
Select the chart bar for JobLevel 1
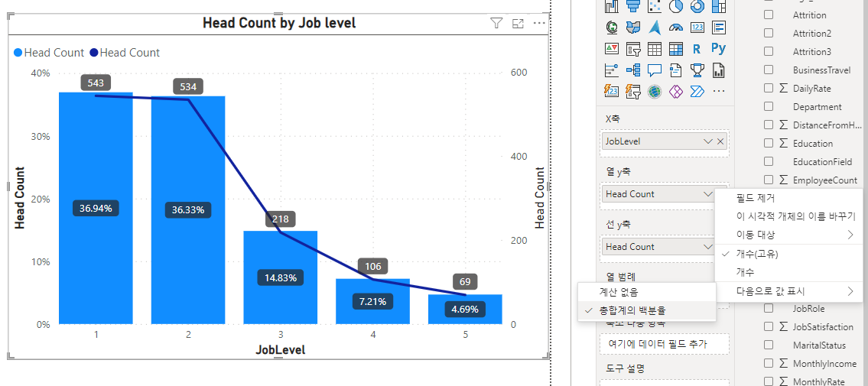[96, 208]
